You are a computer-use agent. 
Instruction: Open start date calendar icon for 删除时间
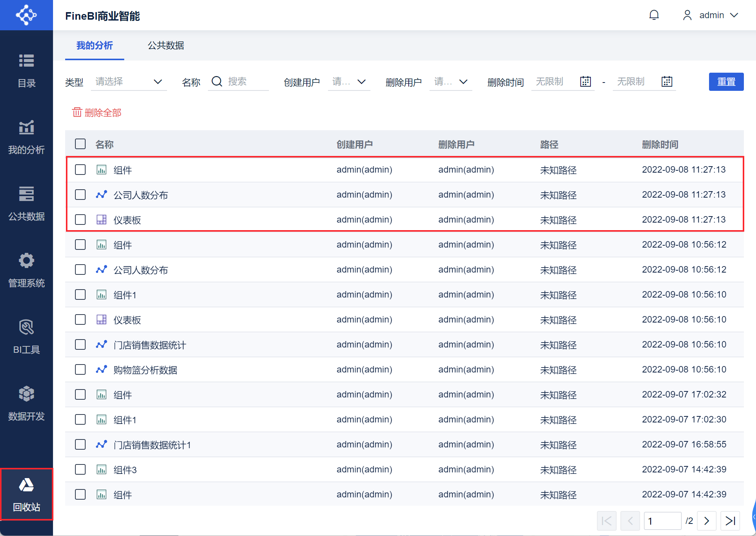point(585,81)
